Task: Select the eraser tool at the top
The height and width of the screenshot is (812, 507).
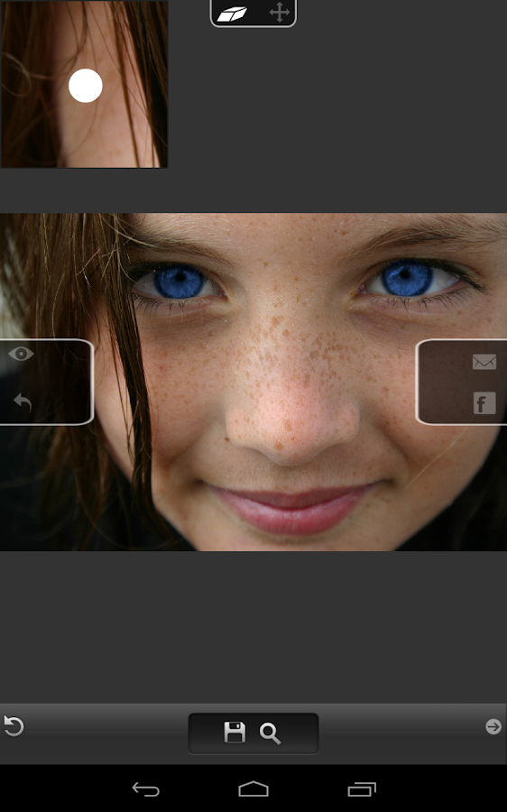Action: click(x=232, y=14)
